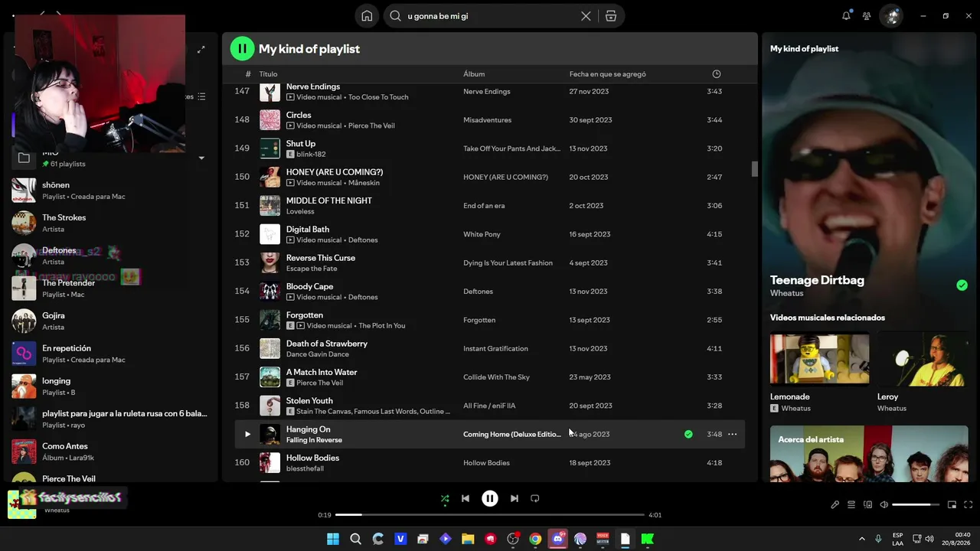Pause My kind of playlist with green button

(x=242, y=49)
